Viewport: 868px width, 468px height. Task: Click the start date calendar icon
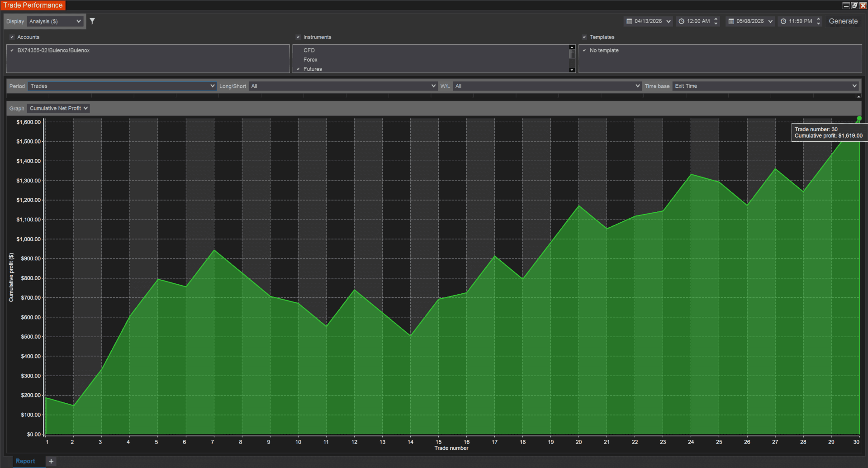(629, 21)
